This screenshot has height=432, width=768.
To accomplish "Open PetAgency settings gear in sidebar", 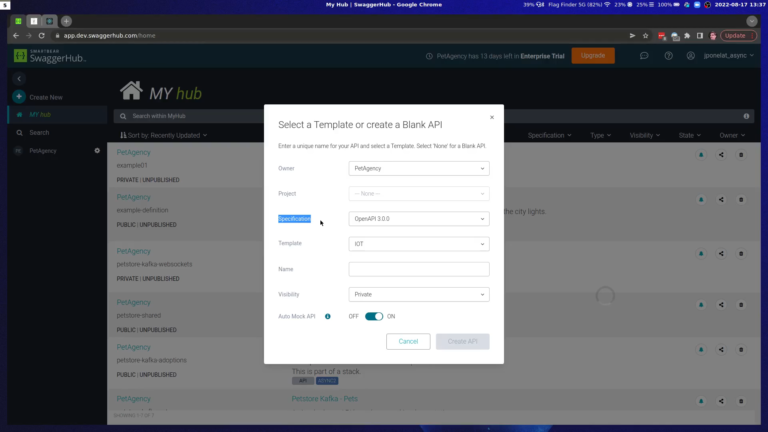I will point(97,151).
